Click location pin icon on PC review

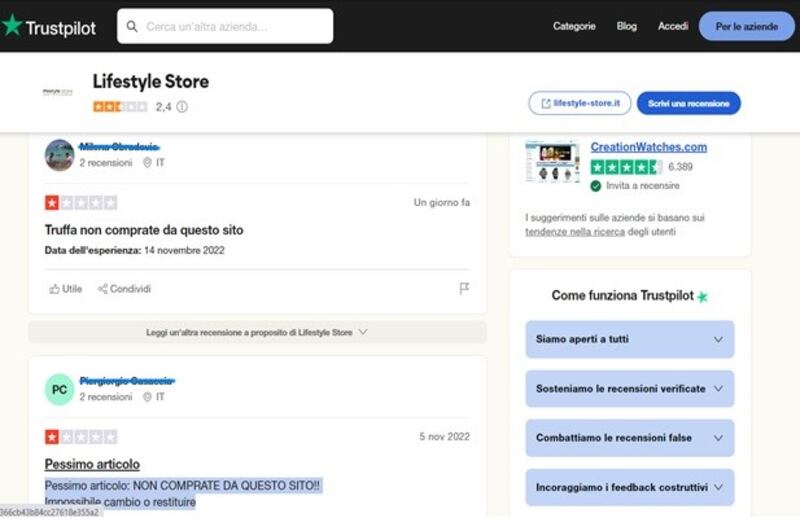click(x=147, y=397)
